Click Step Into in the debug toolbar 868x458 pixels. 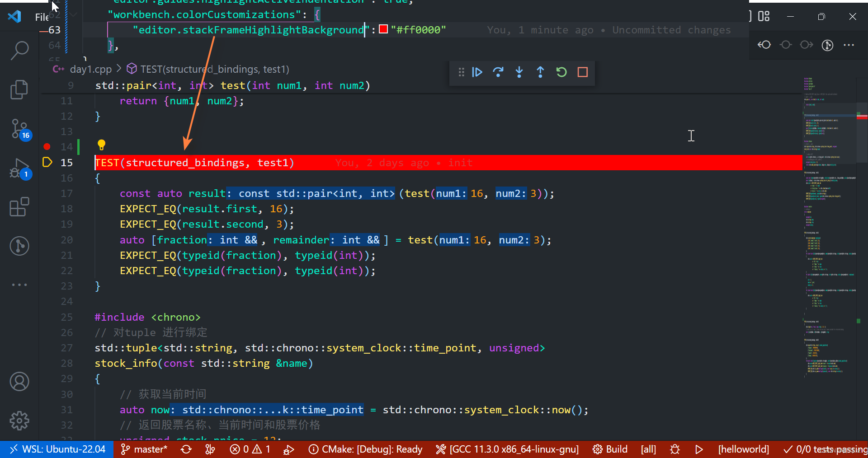coord(519,72)
